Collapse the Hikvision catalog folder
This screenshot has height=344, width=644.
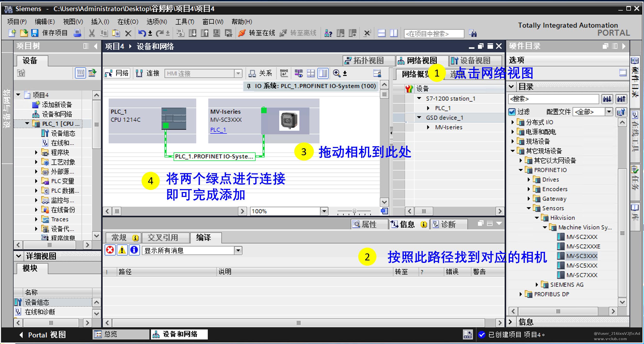[x=537, y=218]
